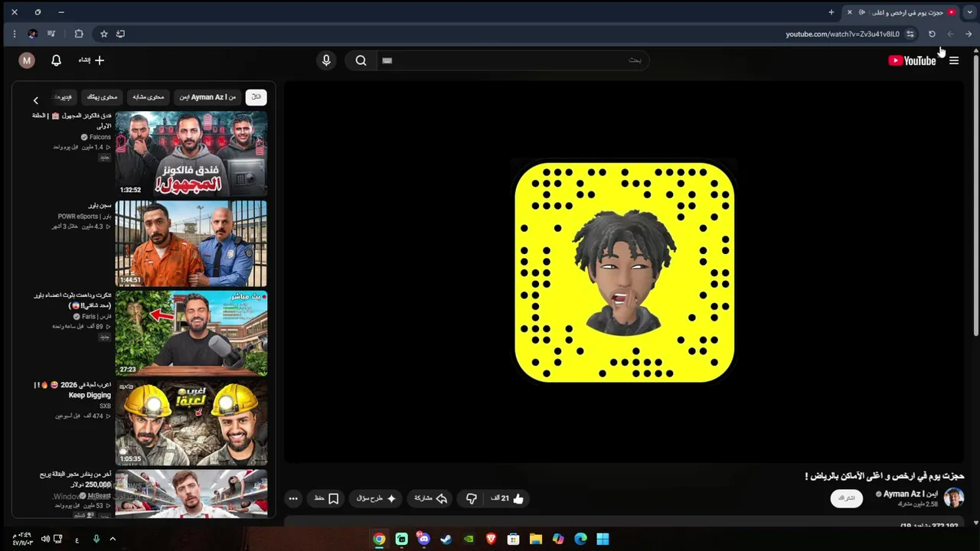Click the main Snapcode video player

coord(624,272)
